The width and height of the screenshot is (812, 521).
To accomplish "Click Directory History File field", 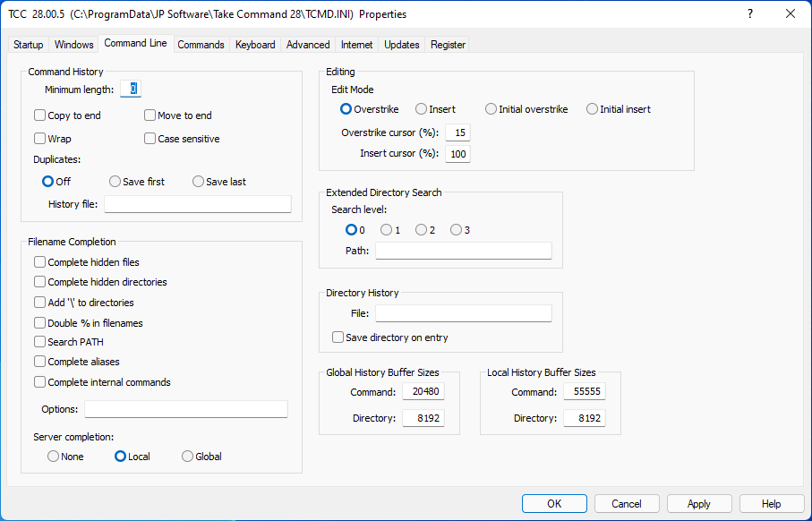I will pos(464,313).
